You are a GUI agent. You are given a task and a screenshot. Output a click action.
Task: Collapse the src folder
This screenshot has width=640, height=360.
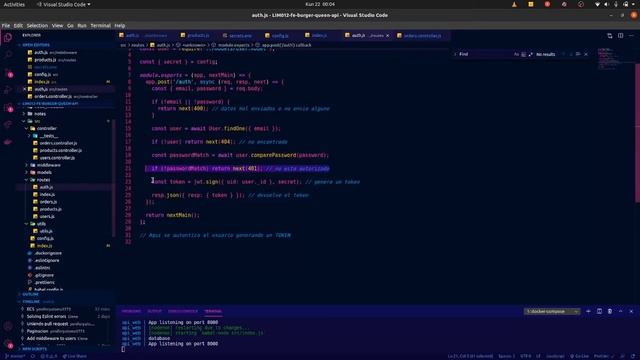click(x=37, y=121)
